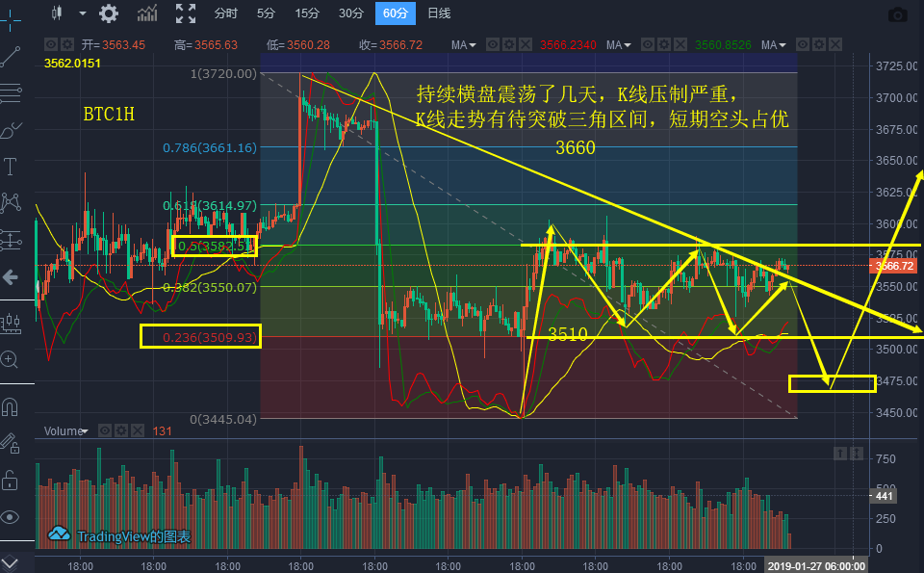Screen dimensions: 924x573
Task: Move the volume pane down arrow button
Action: coord(857,454)
